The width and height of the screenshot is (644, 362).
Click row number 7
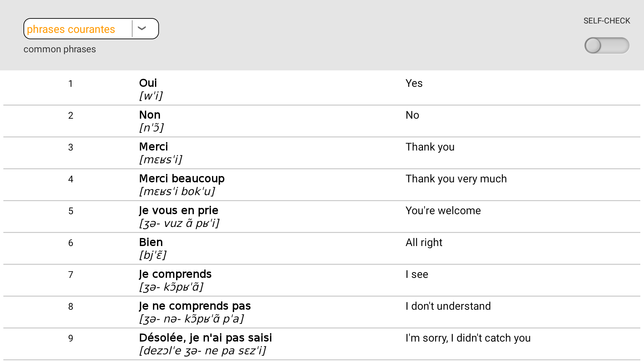click(x=70, y=275)
